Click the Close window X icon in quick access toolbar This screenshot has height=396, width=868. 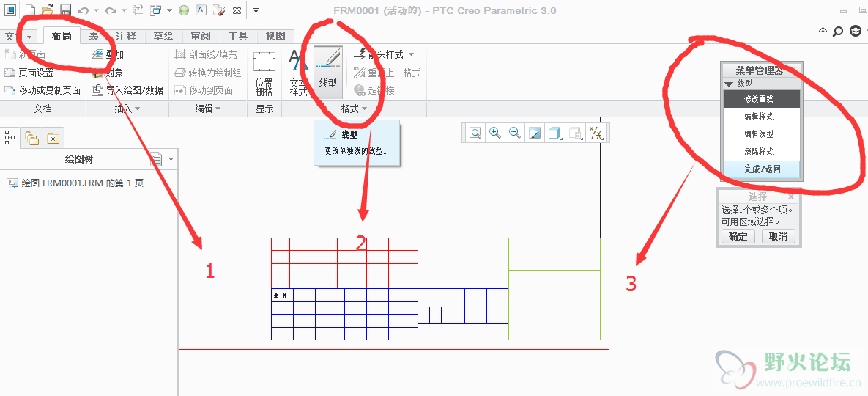click(x=237, y=10)
